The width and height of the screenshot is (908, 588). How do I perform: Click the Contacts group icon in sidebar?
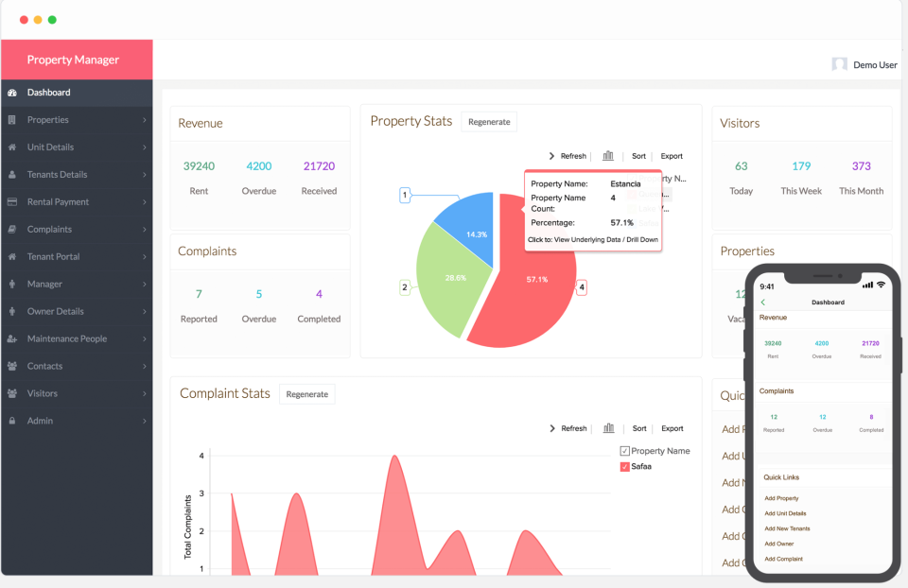tap(13, 366)
